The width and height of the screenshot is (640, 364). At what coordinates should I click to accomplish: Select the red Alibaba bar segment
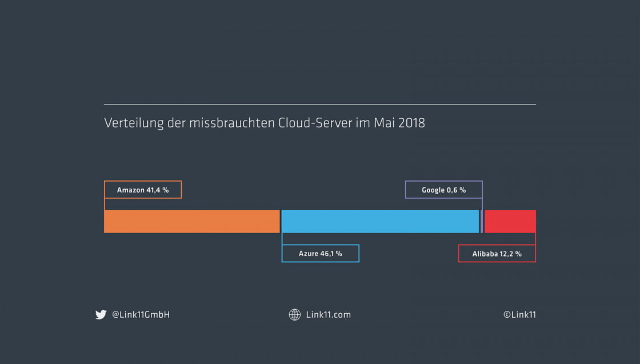[510, 221]
